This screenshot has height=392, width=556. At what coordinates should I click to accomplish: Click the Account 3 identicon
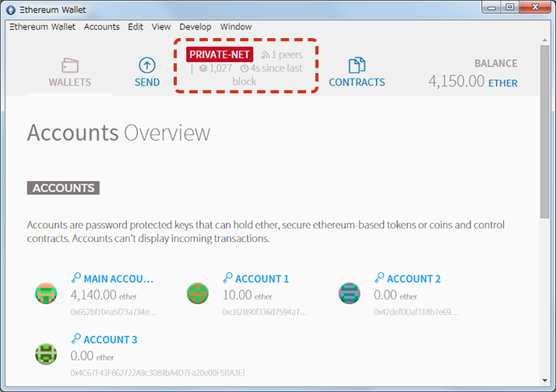(x=46, y=354)
